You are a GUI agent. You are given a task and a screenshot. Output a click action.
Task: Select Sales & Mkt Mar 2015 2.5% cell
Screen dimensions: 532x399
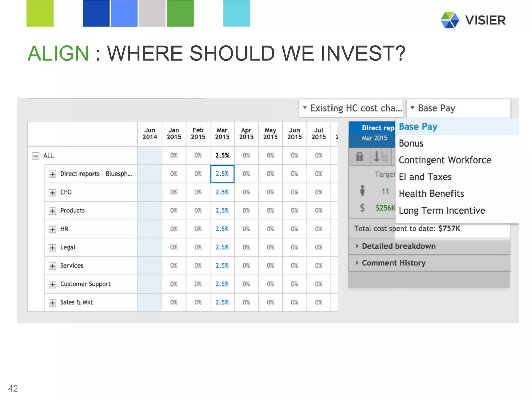click(222, 303)
